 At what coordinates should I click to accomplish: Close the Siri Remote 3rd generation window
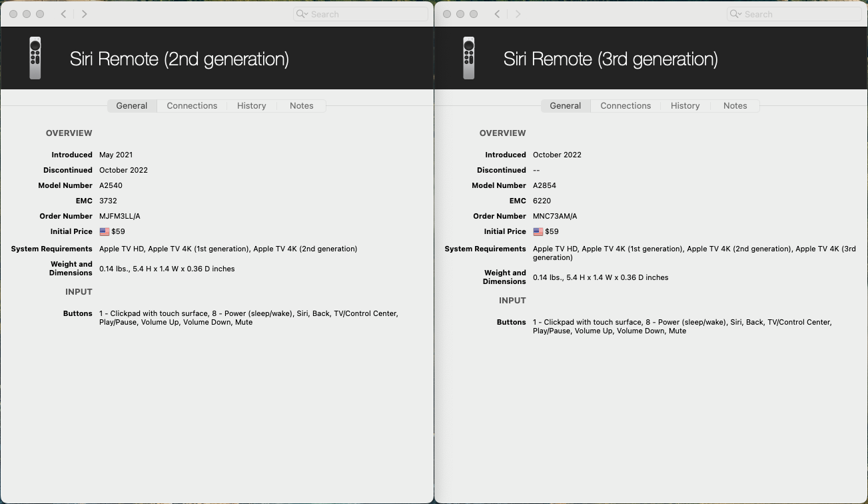click(x=447, y=14)
